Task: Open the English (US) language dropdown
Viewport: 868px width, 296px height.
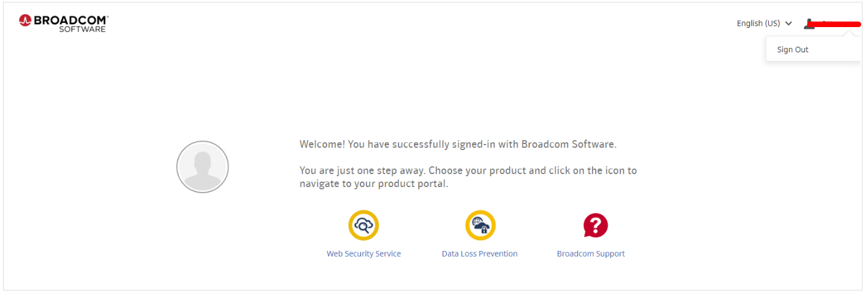Action: [758, 23]
